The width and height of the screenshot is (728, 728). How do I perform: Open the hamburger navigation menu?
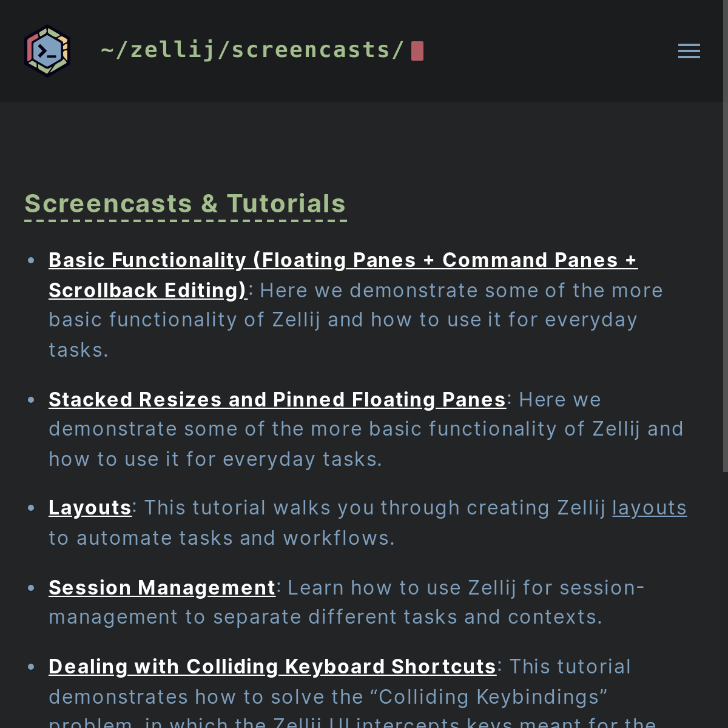(689, 51)
